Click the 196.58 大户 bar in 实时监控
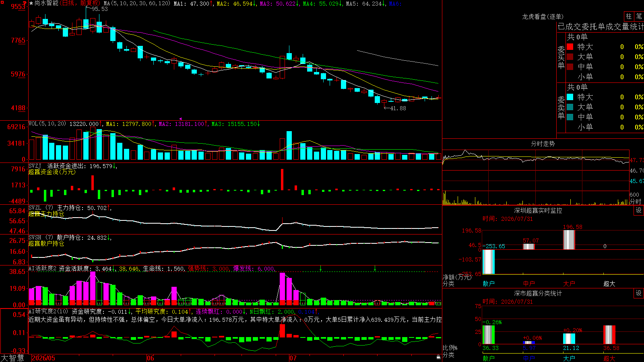 pyautogui.click(x=569, y=240)
